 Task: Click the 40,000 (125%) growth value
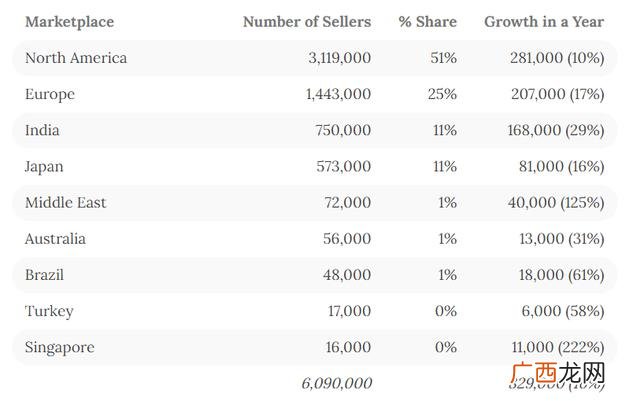(x=556, y=203)
